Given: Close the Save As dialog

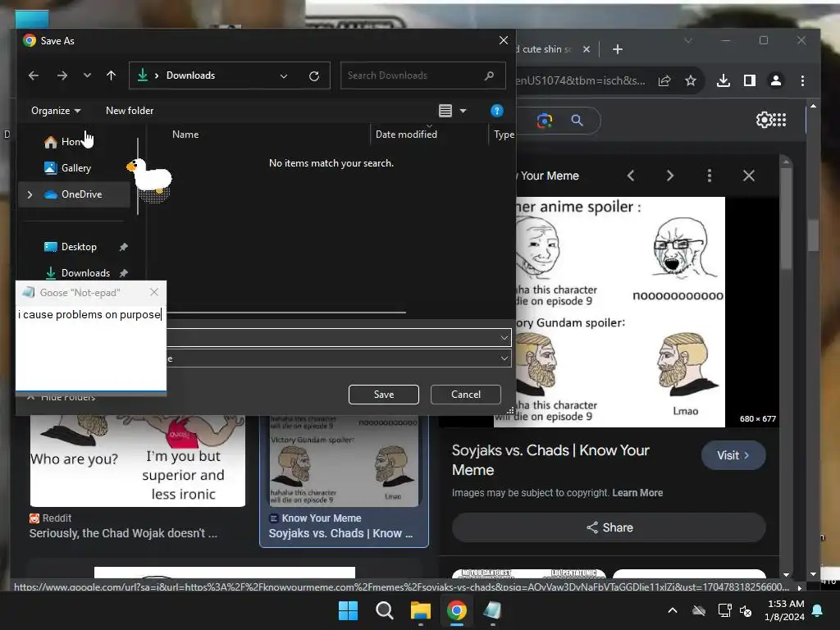Looking at the screenshot, I should pos(504,41).
